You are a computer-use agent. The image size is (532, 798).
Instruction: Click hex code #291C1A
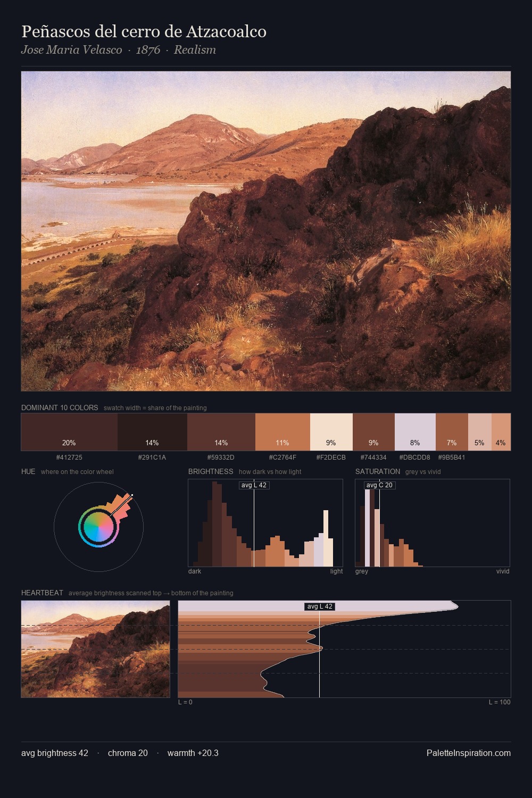click(152, 458)
